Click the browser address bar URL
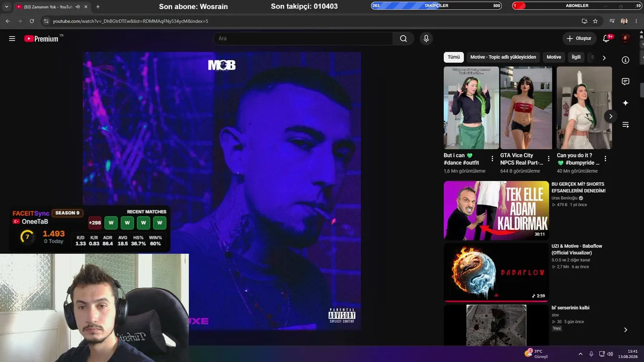Image resolution: width=644 pixels, height=362 pixels. coord(130,21)
